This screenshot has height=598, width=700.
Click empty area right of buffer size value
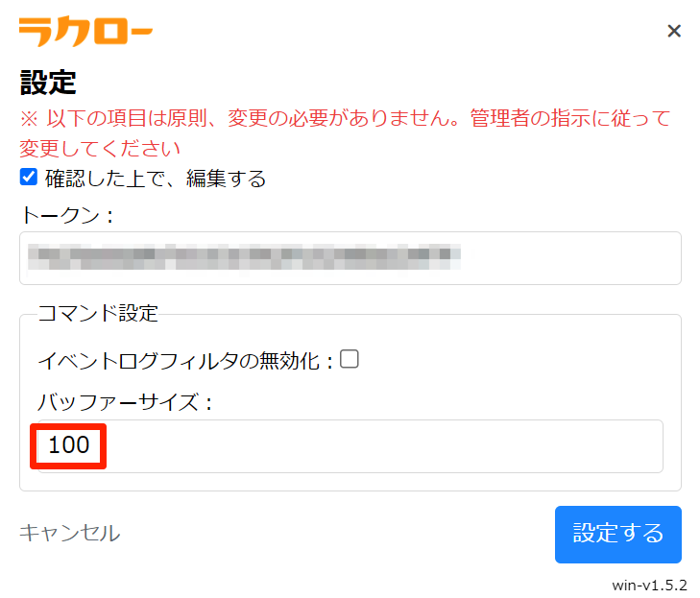tap(384, 445)
